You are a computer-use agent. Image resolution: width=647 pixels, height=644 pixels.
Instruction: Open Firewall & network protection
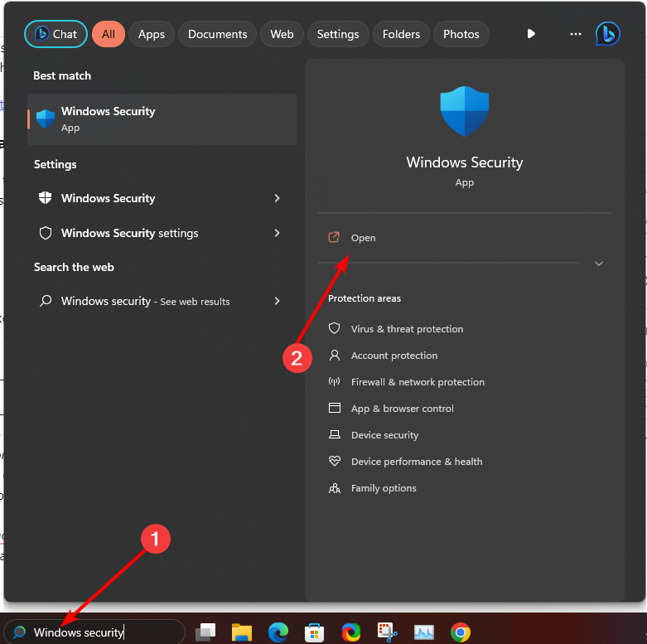point(418,382)
